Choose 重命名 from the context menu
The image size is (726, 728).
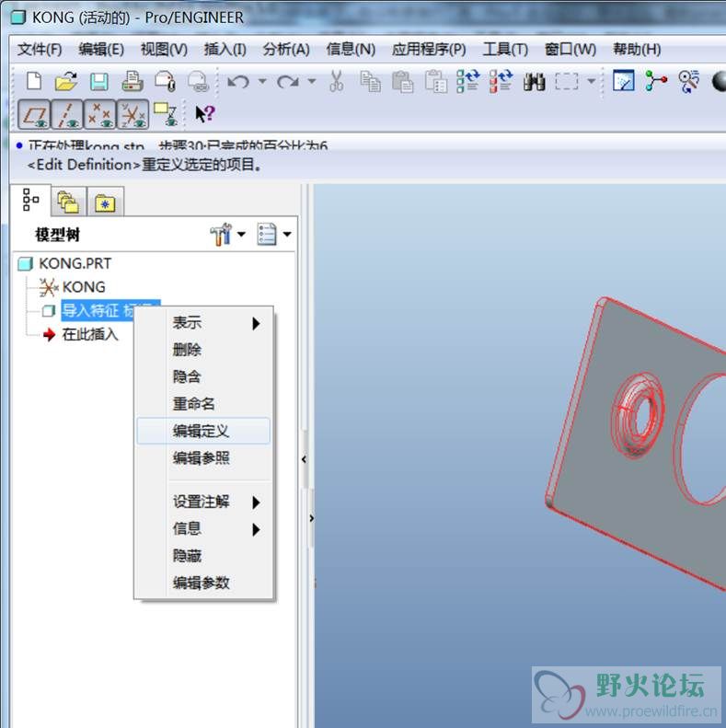click(202, 404)
